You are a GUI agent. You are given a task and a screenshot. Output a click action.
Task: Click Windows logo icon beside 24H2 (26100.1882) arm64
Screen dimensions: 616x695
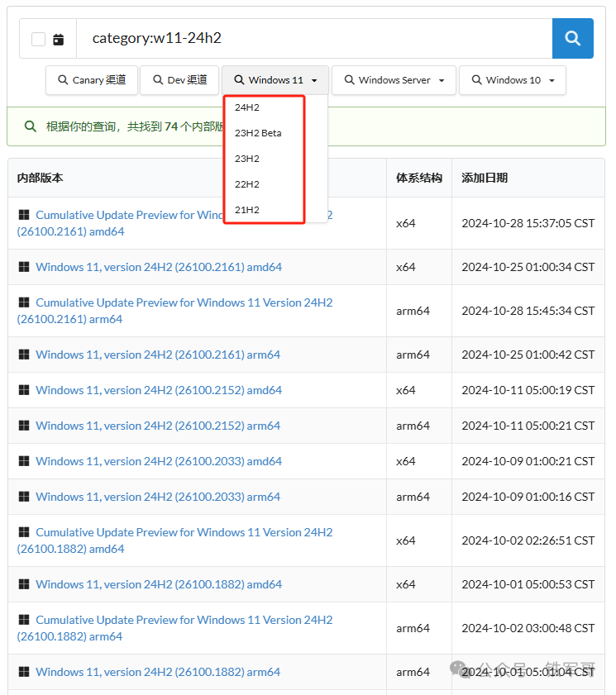tap(24, 672)
